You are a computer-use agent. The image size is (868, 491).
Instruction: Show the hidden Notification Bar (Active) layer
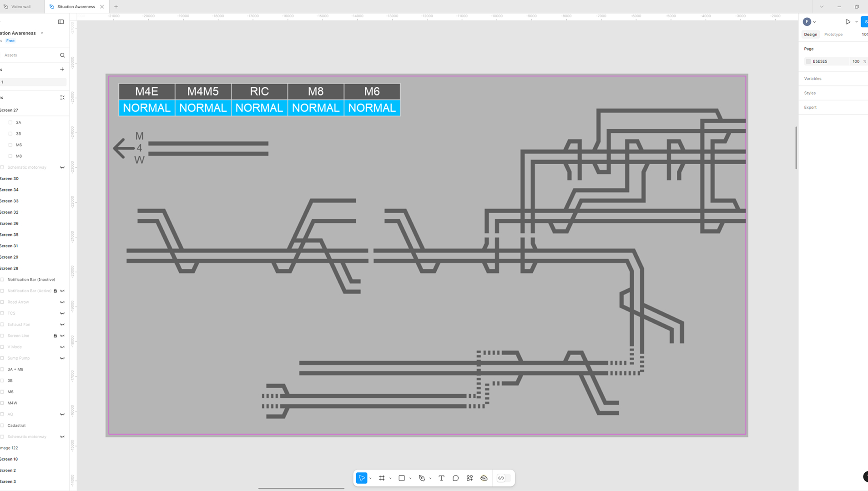62,291
